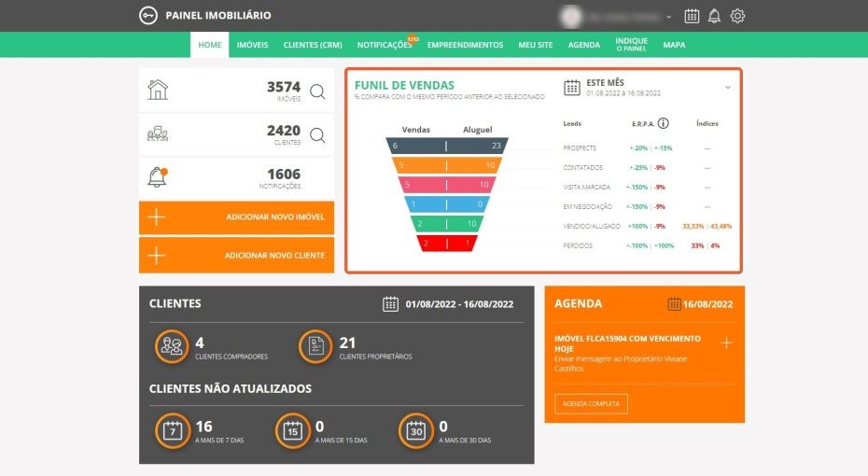This screenshot has width=868, height=476.
Task: Open the notifications bell in top header
Action: [x=714, y=16]
